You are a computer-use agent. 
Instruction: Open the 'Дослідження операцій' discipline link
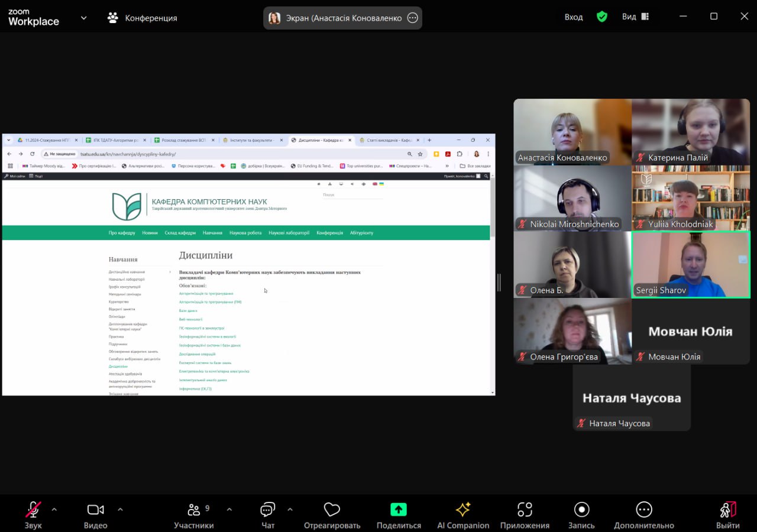click(x=197, y=354)
